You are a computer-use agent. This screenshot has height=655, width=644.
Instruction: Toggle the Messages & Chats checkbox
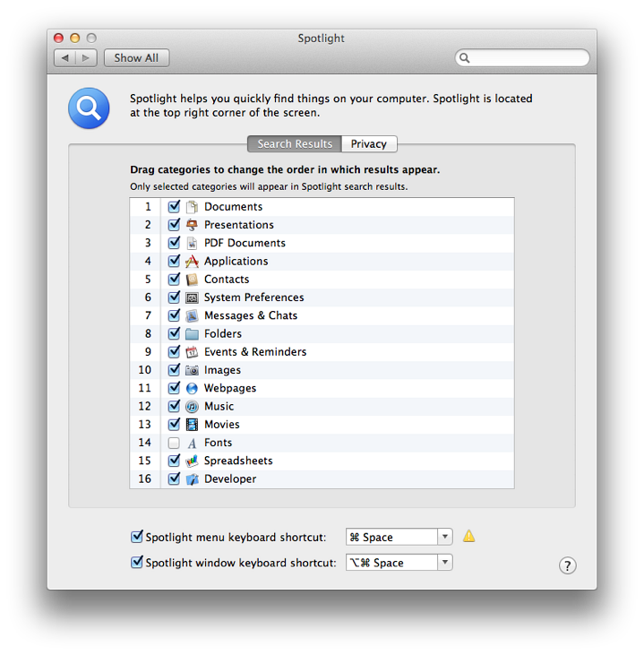[174, 315]
